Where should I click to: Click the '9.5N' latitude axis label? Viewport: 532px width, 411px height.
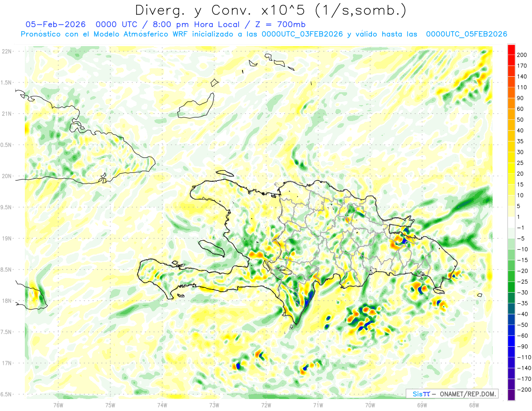click(x=7, y=207)
